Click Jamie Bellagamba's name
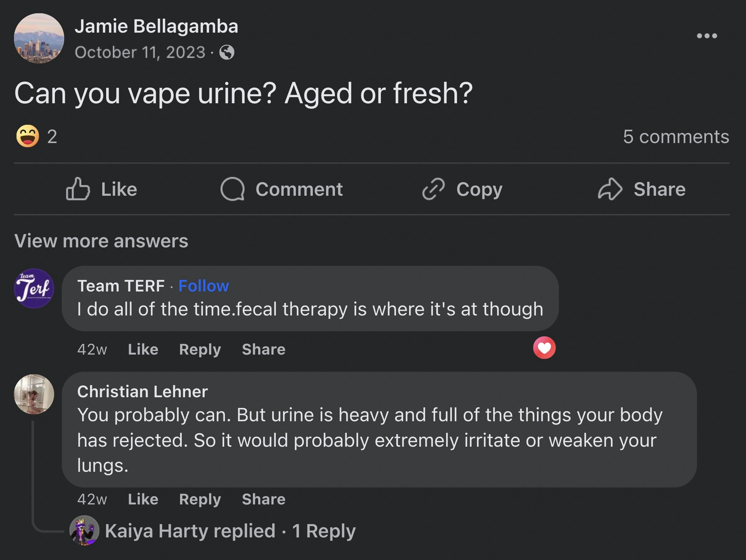Image resolution: width=746 pixels, height=560 pixels. tap(157, 26)
